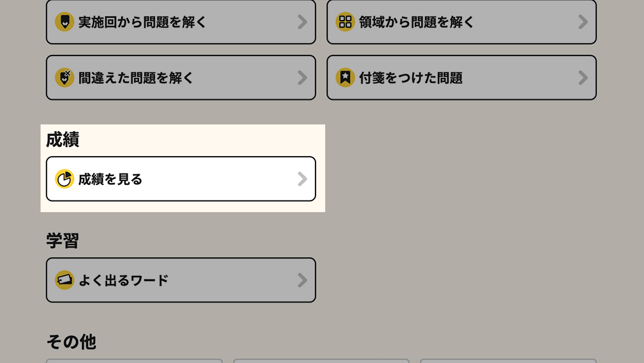Click the 学習 section heading
644x363 pixels.
62,241
